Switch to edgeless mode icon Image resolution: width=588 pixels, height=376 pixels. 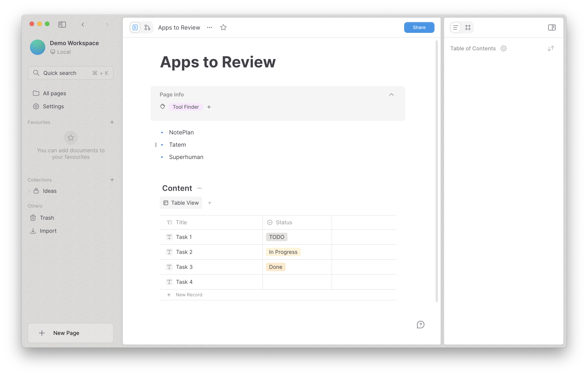(x=147, y=27)
